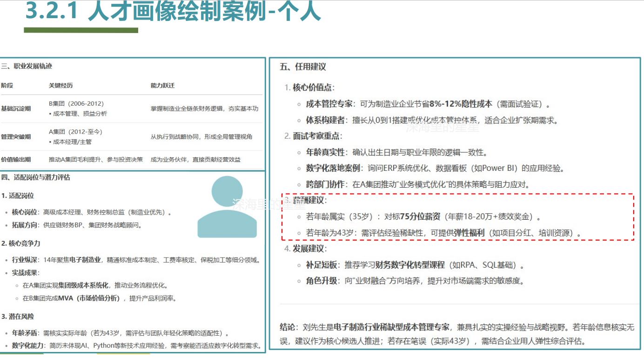Click the bullet "成本经理/主管"
The image size is (644, 358).
[x=70, y=142]
